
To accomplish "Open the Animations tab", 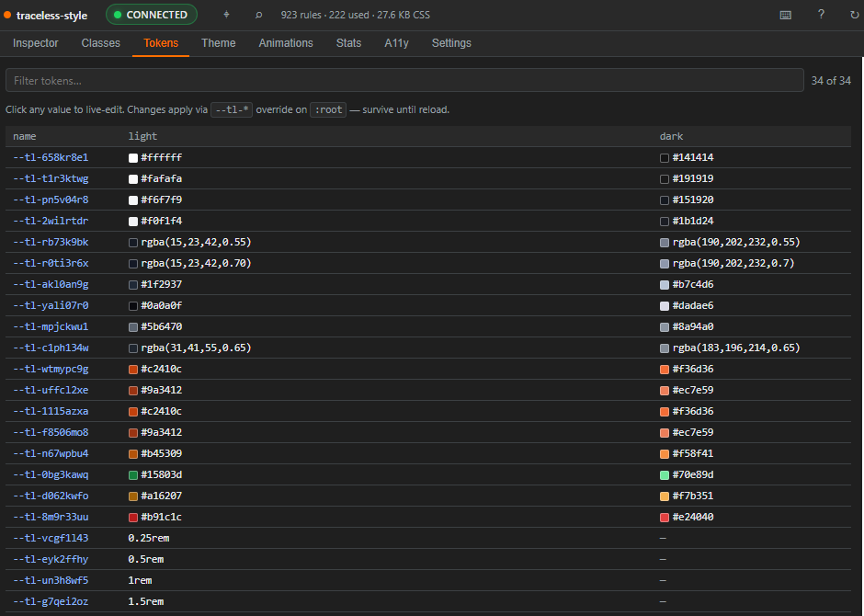I will (x=286, y=43).
